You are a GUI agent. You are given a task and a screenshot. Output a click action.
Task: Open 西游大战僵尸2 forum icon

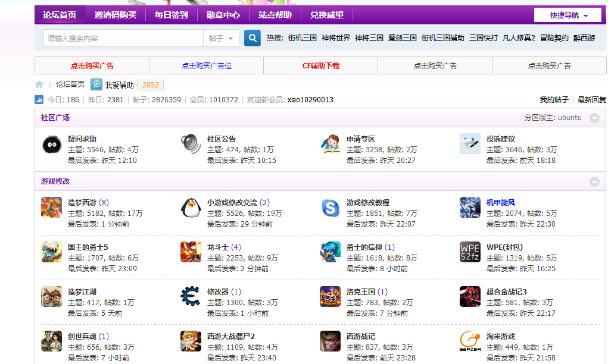point(191,341)
